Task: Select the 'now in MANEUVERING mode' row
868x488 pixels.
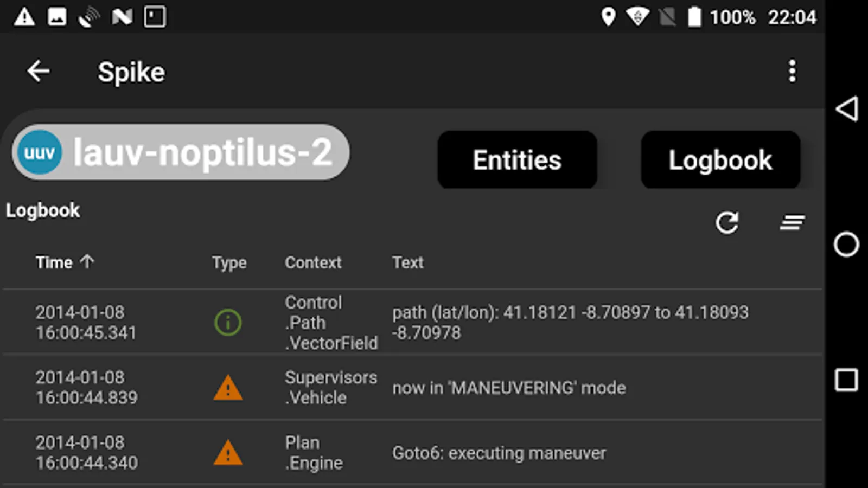Action: [412, 387]
